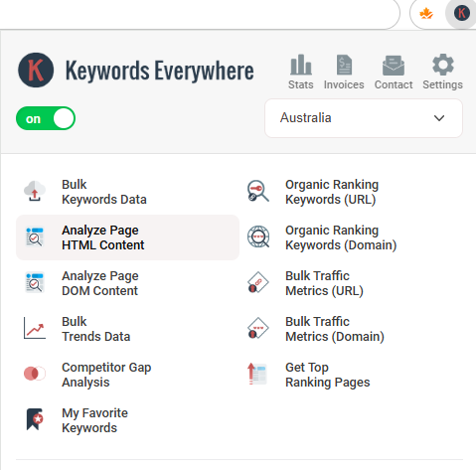Expand the country list chevron arrow
The image size is (476, 470).
click(439, 118)
